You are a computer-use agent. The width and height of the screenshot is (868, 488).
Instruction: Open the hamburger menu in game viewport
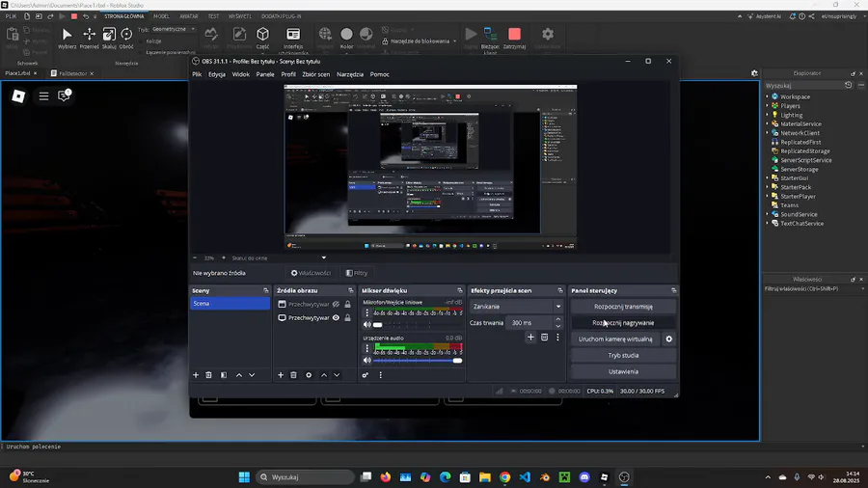click(43, 96)
